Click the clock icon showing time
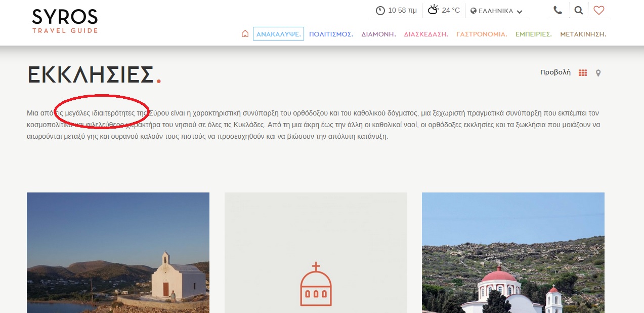Image resolution: width=644 pixels, height=313 pixels. (x=380, y=11)
